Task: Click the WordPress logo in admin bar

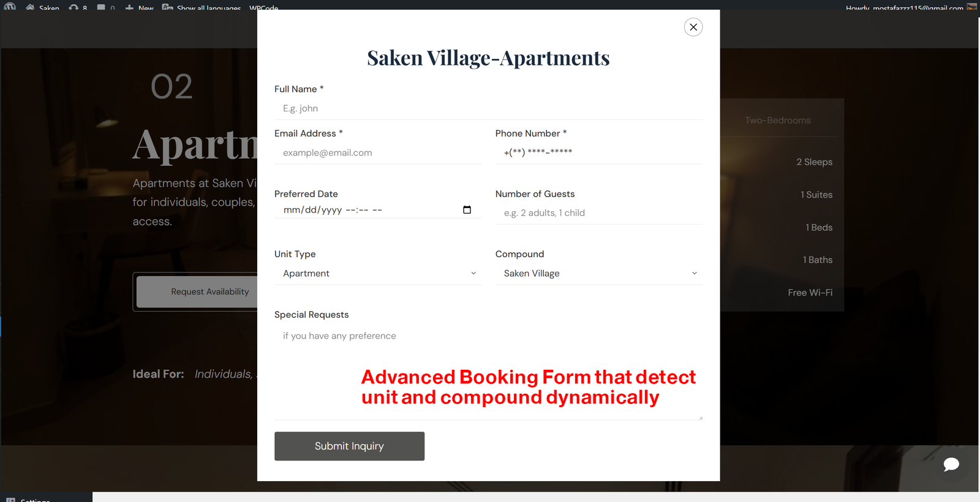Action: 10,7
